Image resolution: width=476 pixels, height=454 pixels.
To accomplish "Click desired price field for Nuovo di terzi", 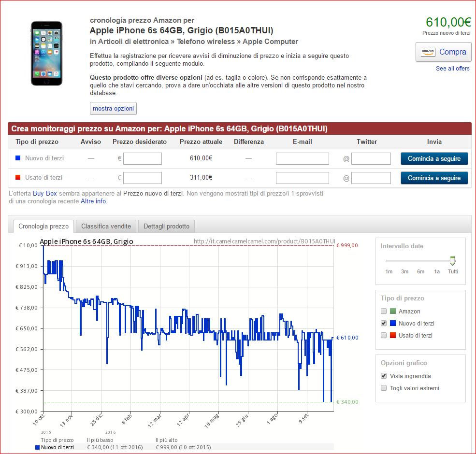I will (x=142, y=158).
